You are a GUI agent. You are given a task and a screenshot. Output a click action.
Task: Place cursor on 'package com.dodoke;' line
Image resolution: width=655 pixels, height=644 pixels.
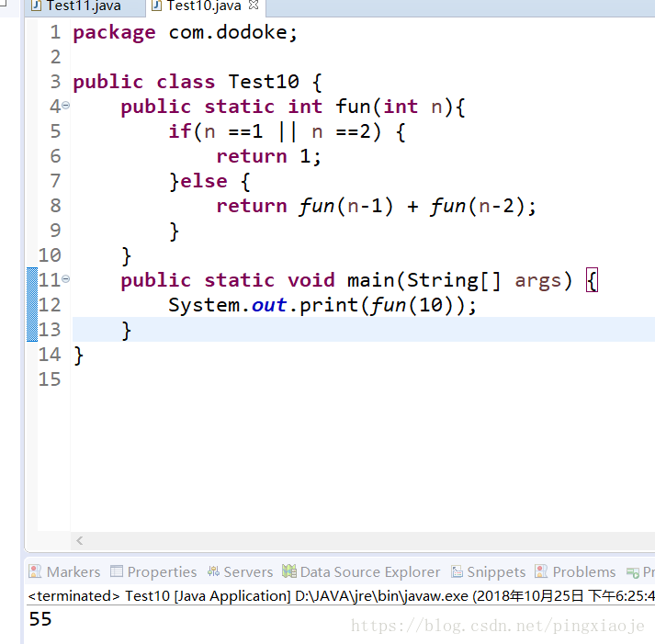[x=185, y=33]
